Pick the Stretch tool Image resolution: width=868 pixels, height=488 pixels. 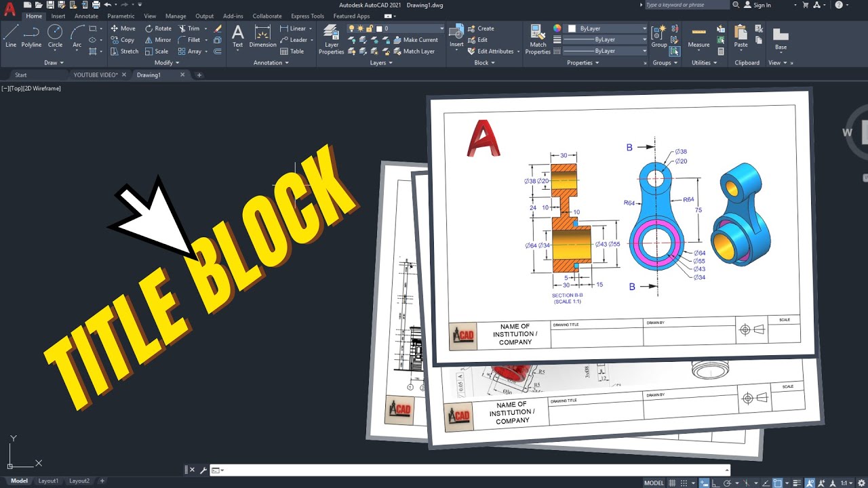(x=124, y=52)
